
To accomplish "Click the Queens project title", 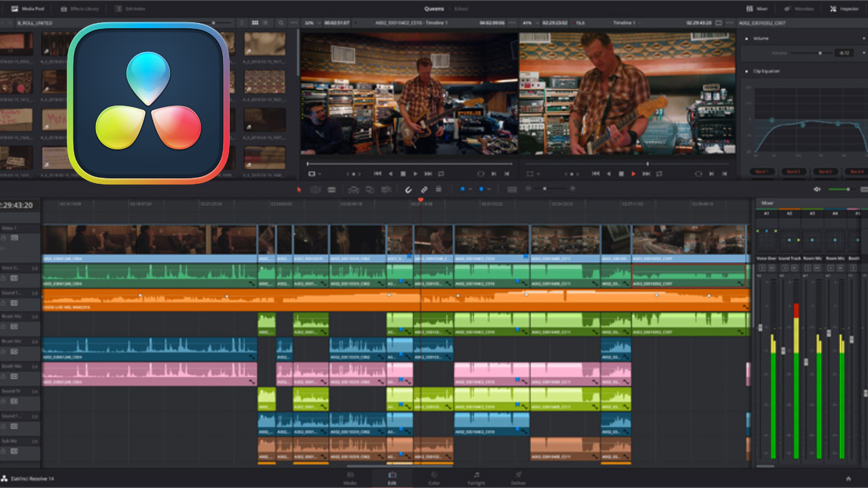I will [x=433, y=8].
